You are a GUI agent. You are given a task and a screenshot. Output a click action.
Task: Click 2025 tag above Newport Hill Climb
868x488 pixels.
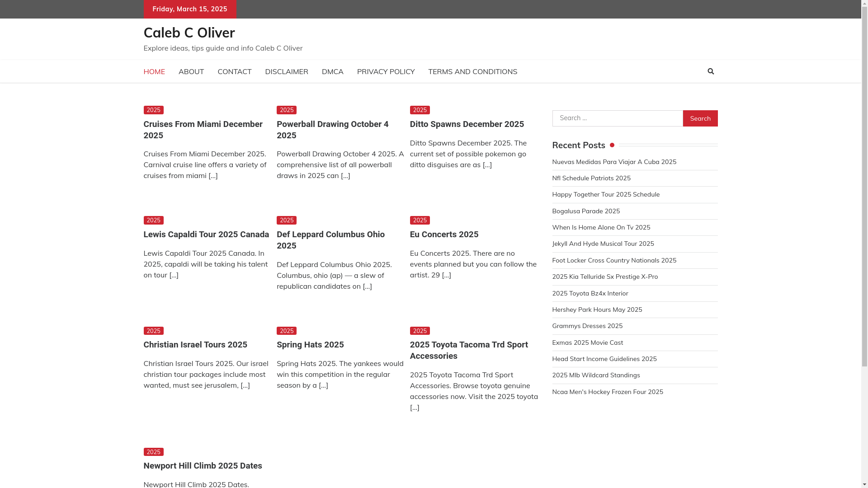[154, 452]
